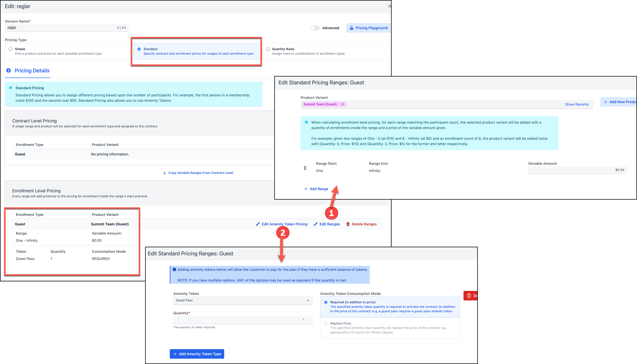The image size is (637, 364).
Task: Click the pencil icon for Edit Amenity Token Pricing
Action: pyautogui.click(x=258, y=224)
